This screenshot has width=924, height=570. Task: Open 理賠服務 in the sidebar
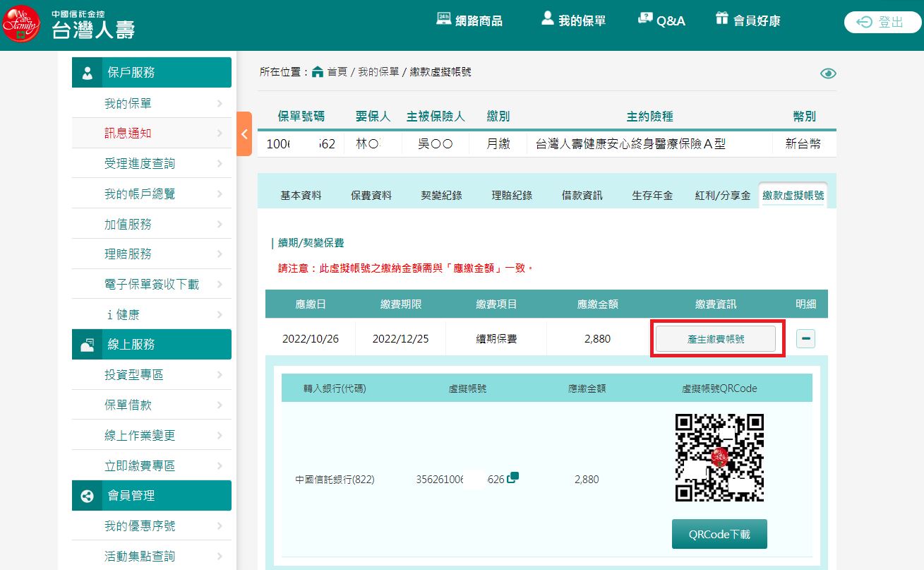tap(152, 254)
